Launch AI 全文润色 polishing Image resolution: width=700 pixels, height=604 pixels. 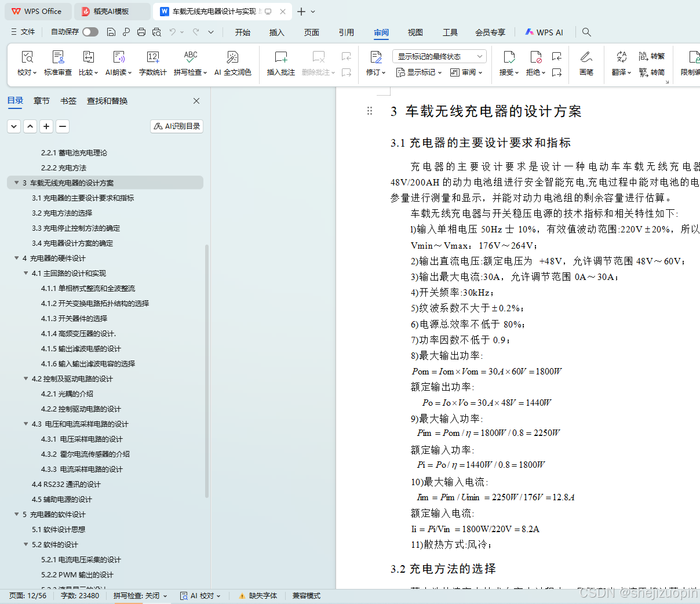232,63
